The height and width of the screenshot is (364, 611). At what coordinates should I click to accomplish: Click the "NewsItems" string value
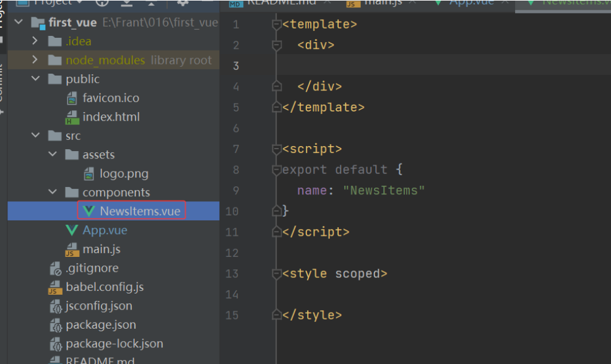point(384,191)
